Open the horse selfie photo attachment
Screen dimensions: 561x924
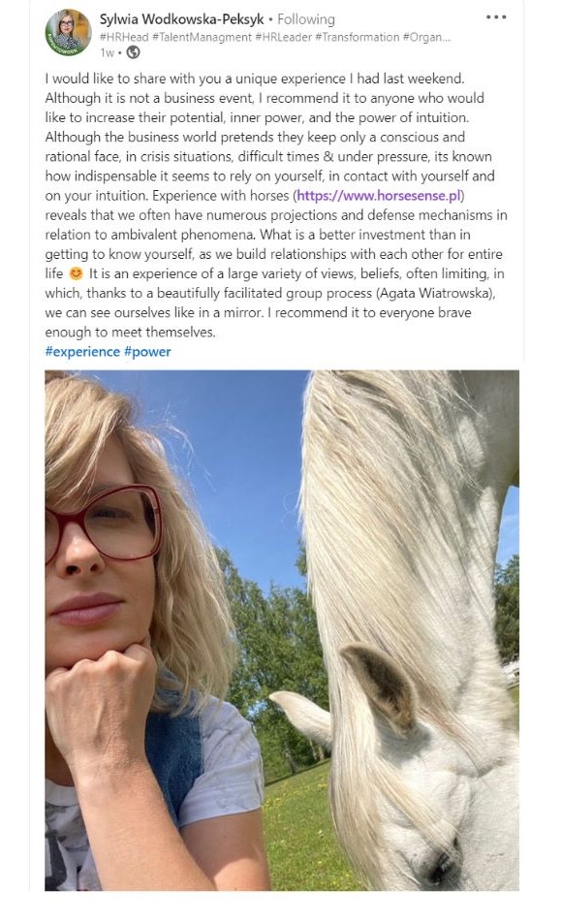[x=282, y=630]
